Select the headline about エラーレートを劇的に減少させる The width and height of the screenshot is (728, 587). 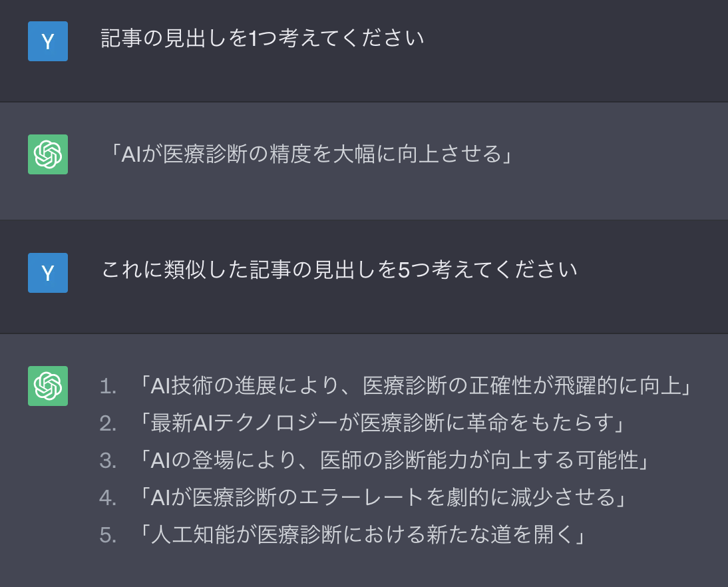[383, 497]
